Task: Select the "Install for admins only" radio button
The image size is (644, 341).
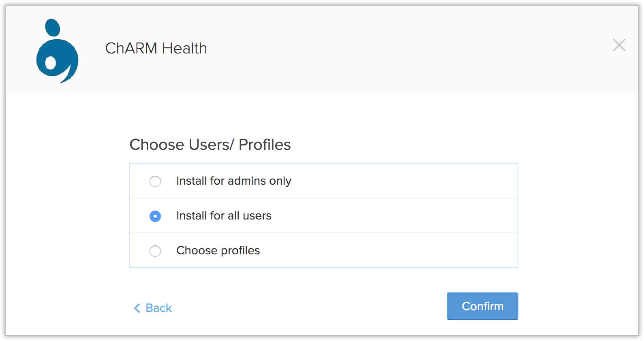Action: coord(155,181)
